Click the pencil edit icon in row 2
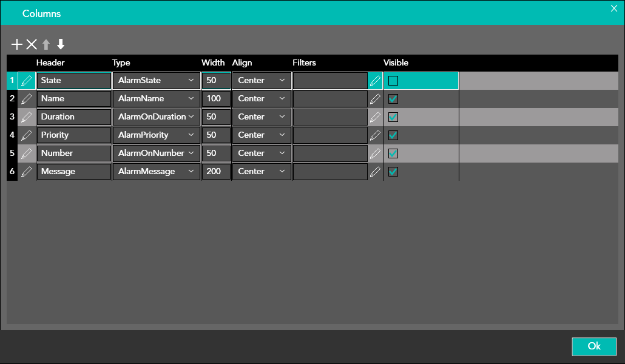The height and width of the screenshot is (364, 625). coord(26,99)
